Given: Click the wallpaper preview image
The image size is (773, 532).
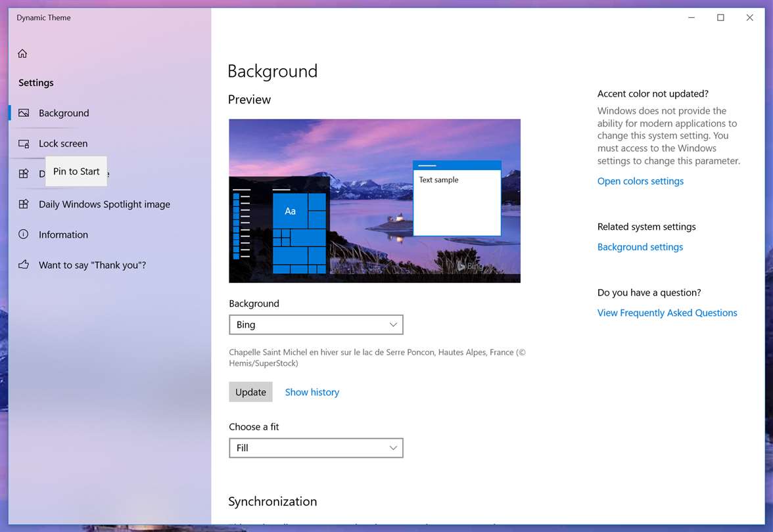Looking at the screenshot, I should tap(375, 201).
